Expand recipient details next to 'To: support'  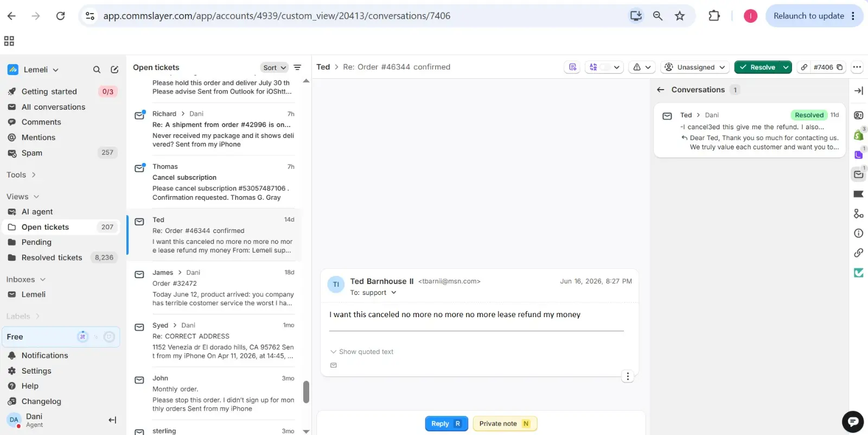[394, 293]
